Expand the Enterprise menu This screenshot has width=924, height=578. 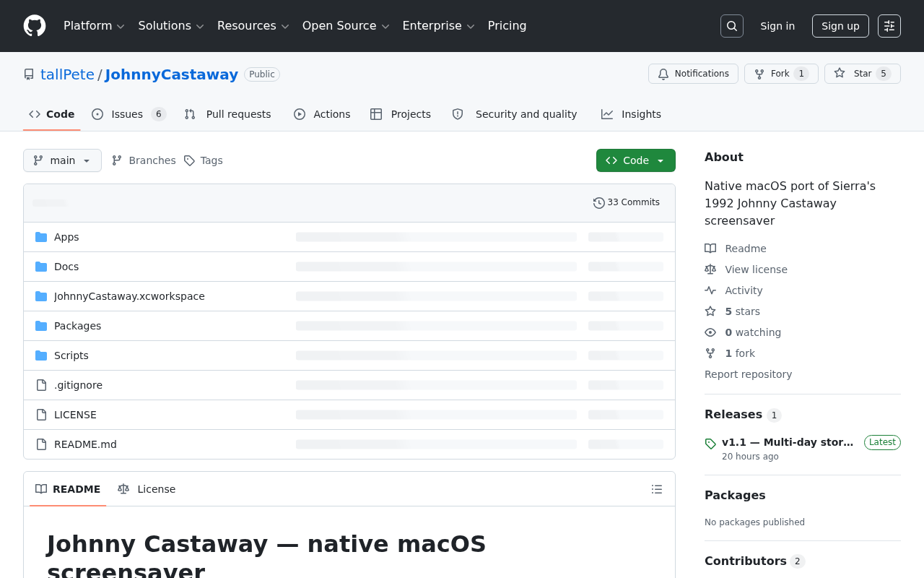(x=438, y=26)
